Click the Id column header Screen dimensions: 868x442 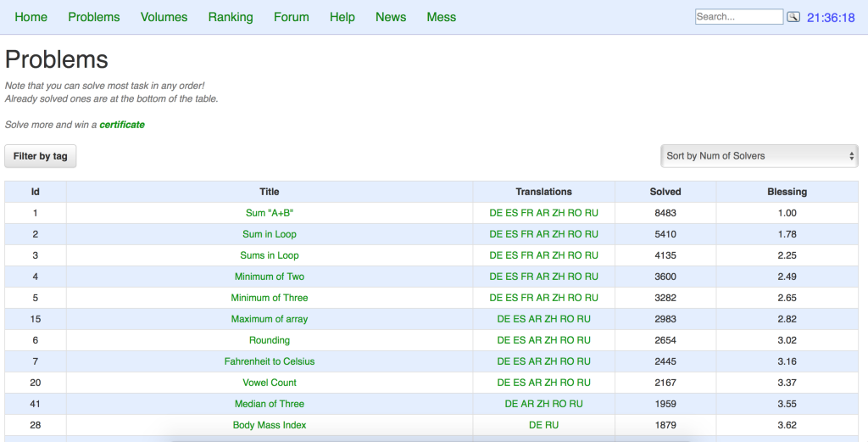click(36, 192)
